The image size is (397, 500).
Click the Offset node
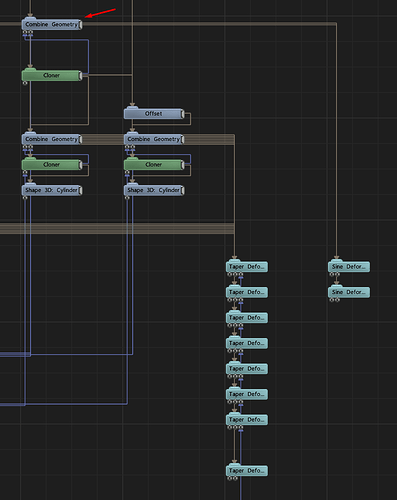[x=154, y=114]
